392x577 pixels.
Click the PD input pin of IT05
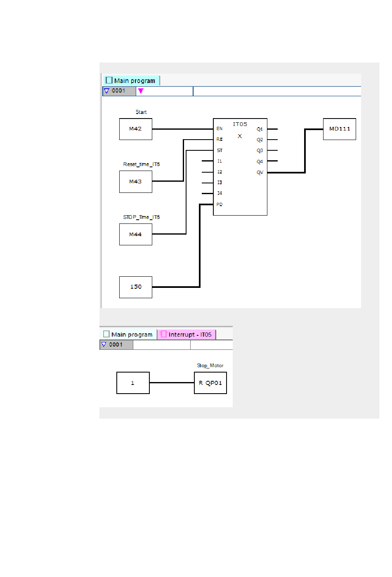[220, 204]
